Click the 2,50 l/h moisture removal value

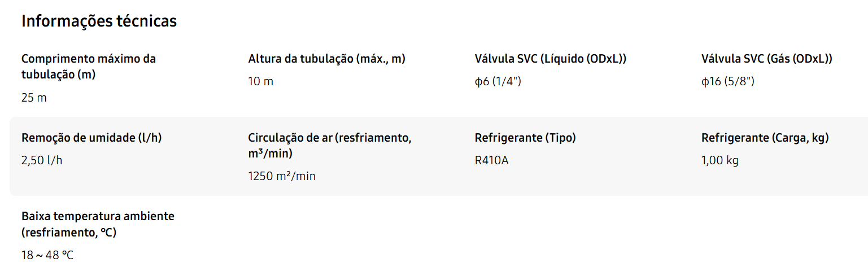(42, 160)
